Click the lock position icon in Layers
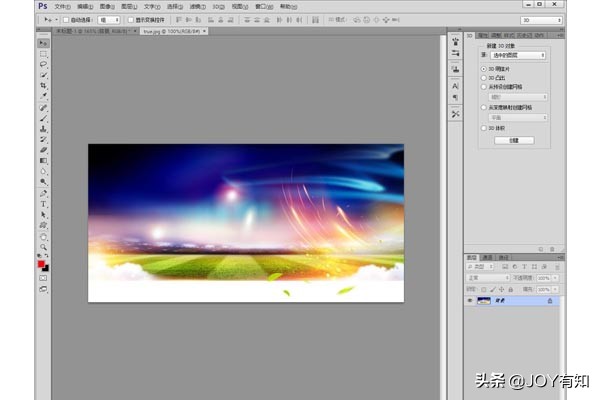The width and height of the screenshot is (600, 400). pyautogui.click(x=502, y=289)
